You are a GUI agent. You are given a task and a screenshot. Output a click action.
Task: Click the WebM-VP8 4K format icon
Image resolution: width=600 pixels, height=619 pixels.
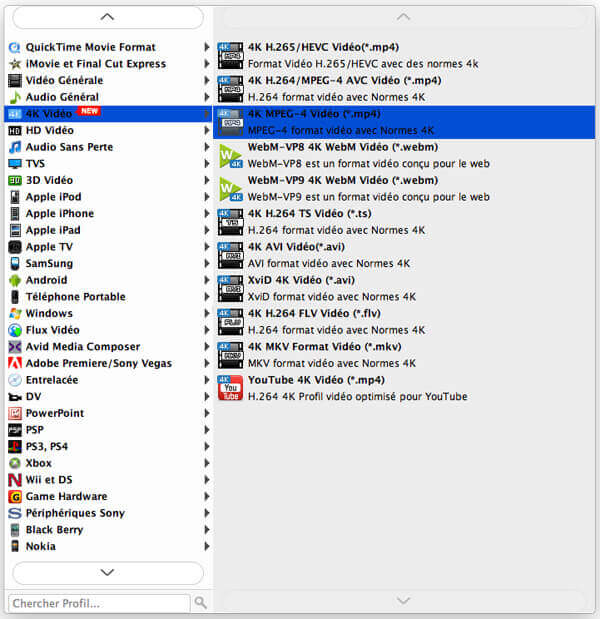[x=230, y=155]
